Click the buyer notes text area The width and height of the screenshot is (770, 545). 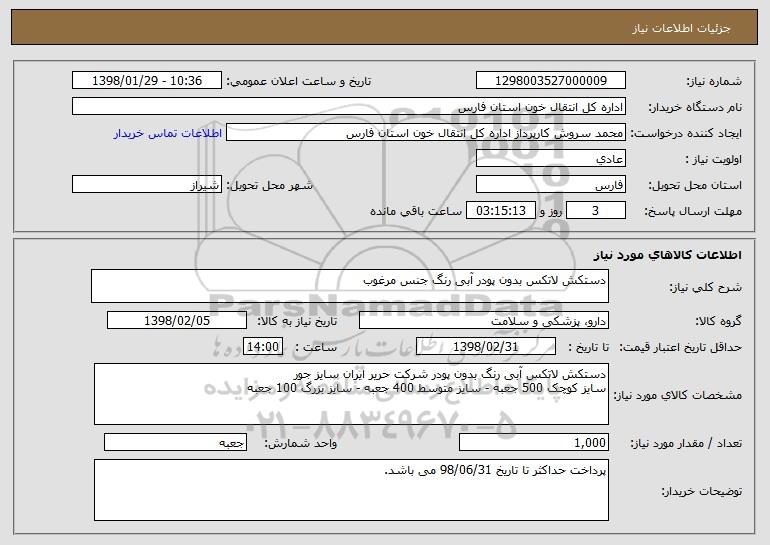click(x=351, y=490)
